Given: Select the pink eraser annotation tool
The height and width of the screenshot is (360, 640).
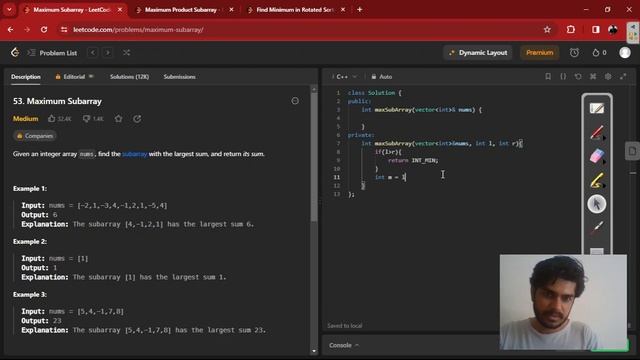Looking at the screenshot, I should [x=597, y=156].
